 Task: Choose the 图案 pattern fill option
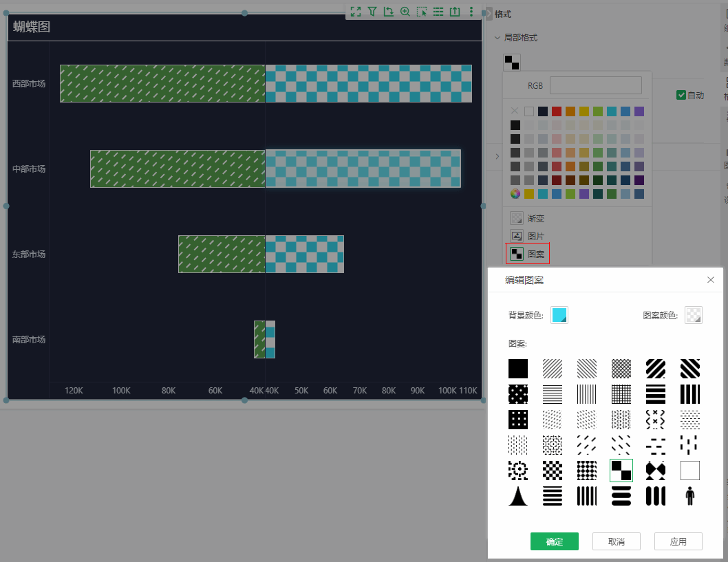[x=528, y=254]
